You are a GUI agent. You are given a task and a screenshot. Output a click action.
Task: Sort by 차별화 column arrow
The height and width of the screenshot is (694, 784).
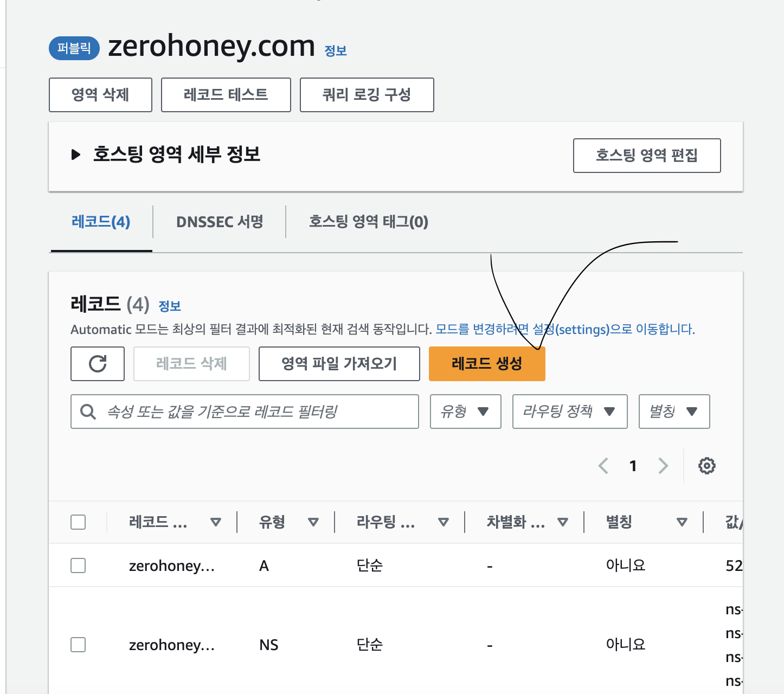coord(563,522)
